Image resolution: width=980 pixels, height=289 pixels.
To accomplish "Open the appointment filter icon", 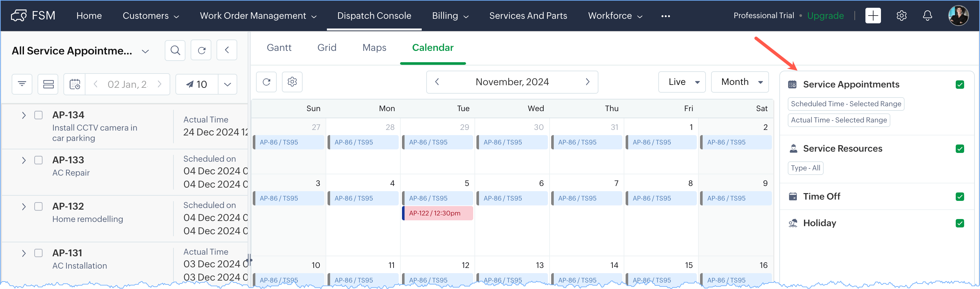I will tap(22, 84).
